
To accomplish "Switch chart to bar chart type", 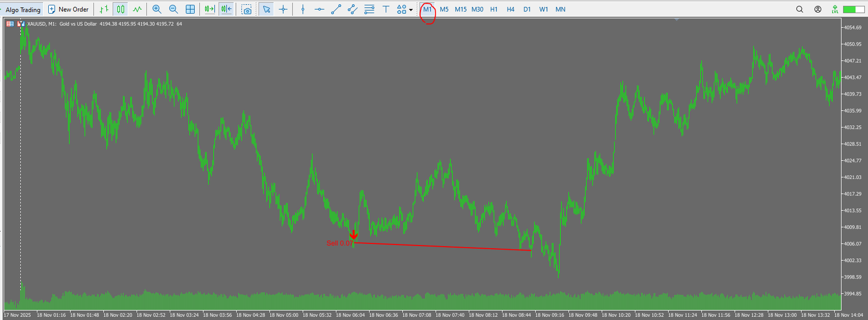I will (104, 9).
